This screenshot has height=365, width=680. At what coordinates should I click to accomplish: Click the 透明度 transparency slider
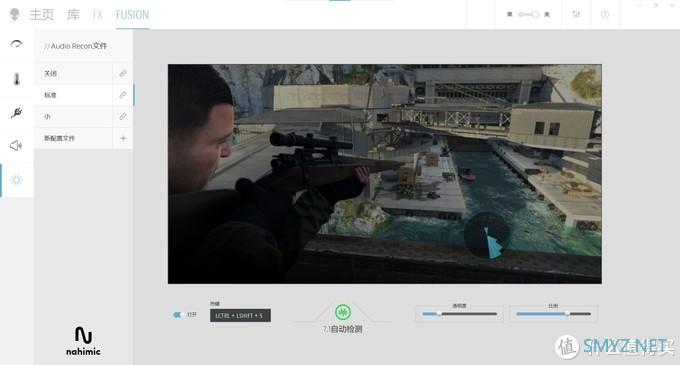[x=459, y=314]
